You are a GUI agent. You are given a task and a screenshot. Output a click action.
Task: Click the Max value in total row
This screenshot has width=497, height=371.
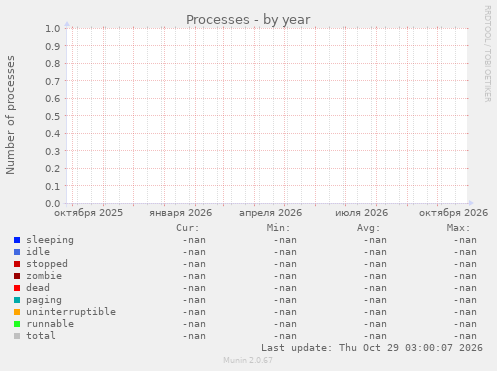click(465, 336)
